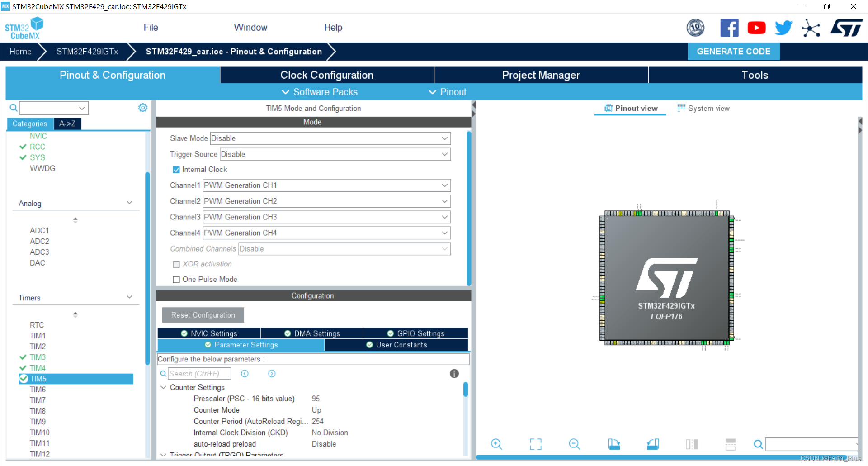
Task: Open the Window menu
Action: tap(250, 28)
